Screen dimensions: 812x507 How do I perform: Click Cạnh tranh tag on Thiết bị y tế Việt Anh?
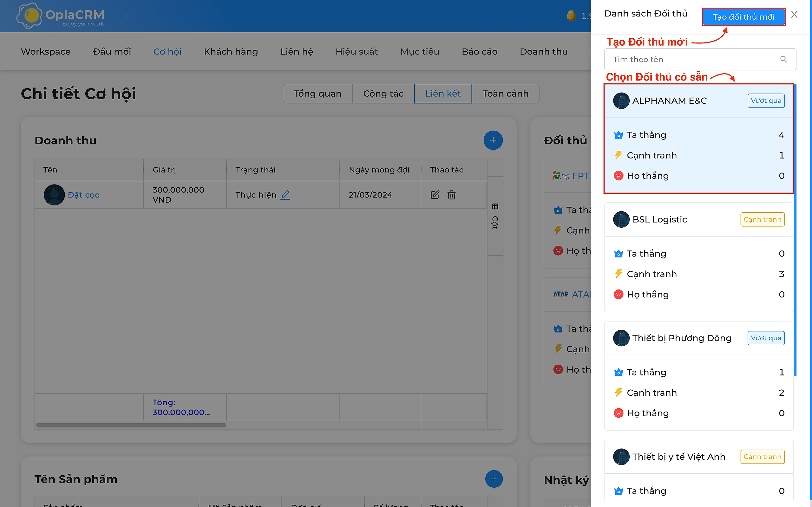tap(763, 457)
